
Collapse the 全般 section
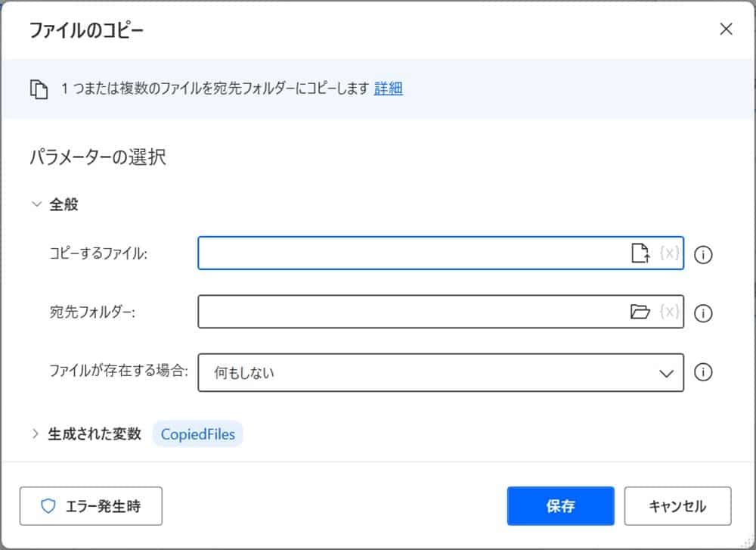pyautogui.click(x=36, y=204)
